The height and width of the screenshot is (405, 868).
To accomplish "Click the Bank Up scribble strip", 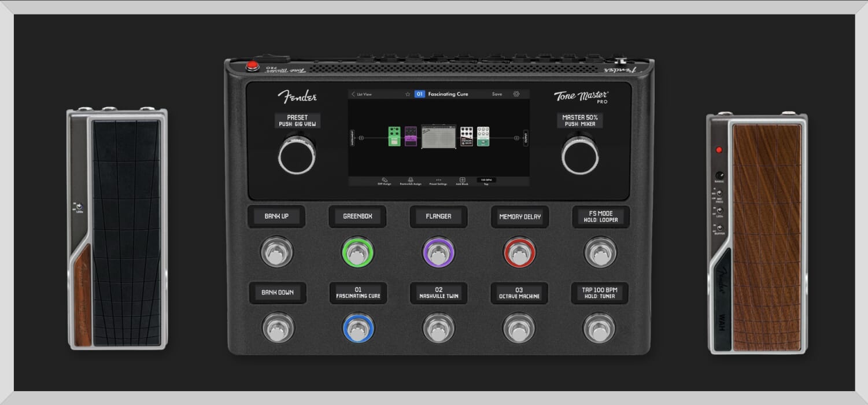I will tap(276, 216).
